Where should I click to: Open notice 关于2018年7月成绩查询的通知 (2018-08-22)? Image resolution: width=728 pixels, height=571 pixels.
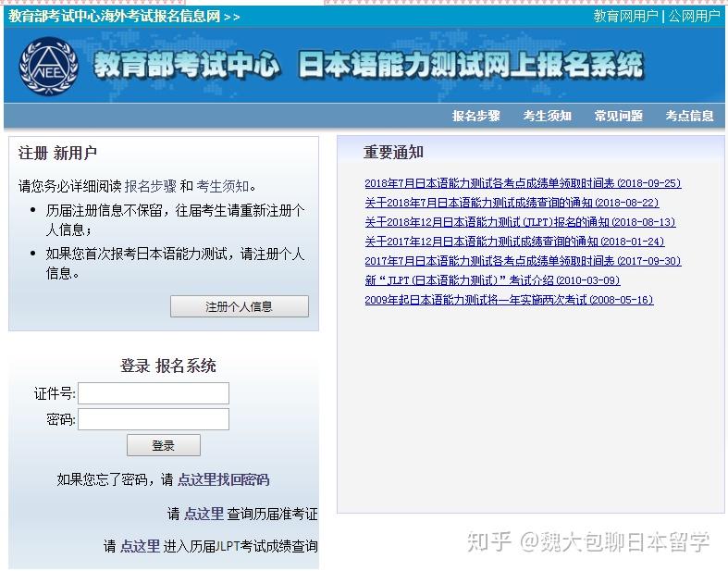[512, 203]
